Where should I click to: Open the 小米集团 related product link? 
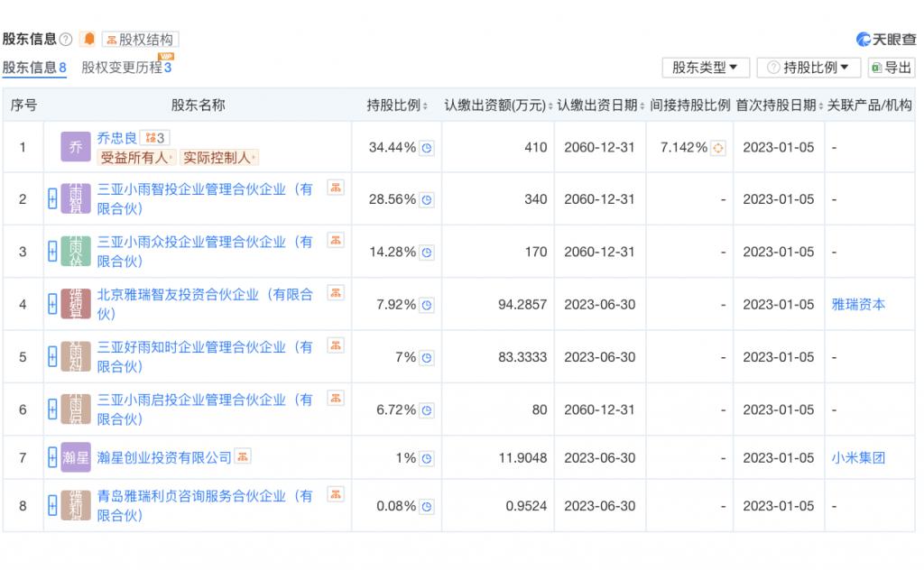click(857, 458)
